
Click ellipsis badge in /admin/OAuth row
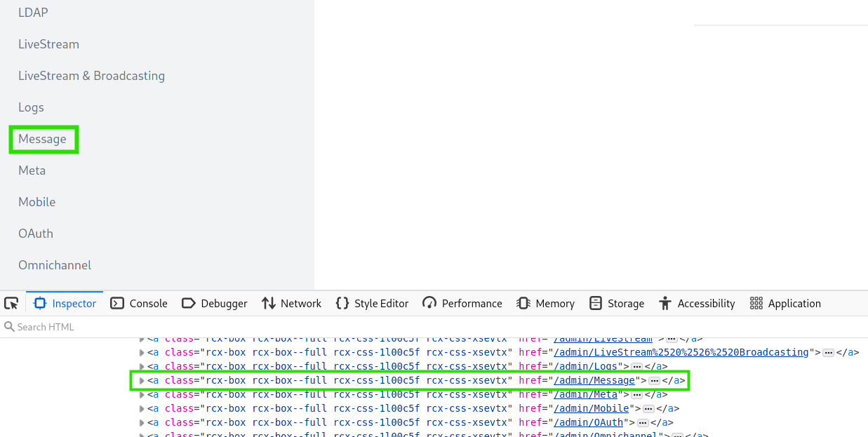(642, 423)
